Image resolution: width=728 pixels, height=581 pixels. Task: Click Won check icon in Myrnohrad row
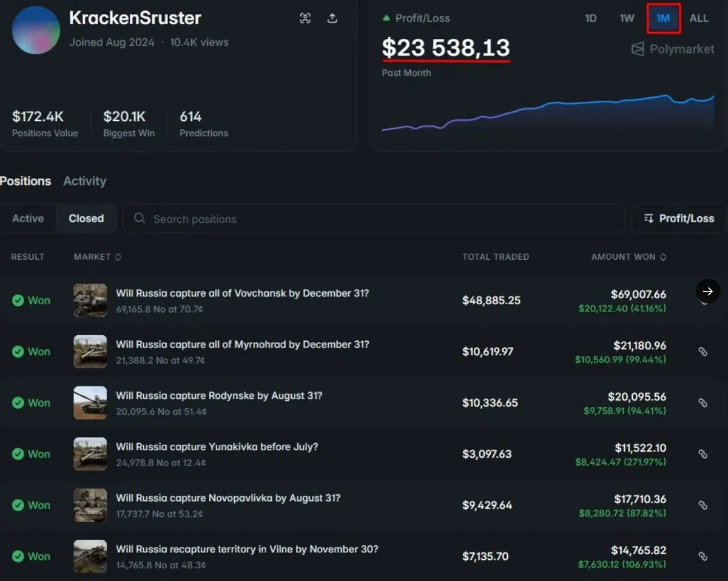coord(18,352)
